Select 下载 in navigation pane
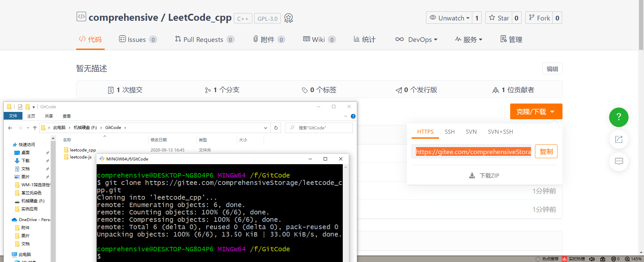This screenshot has width=644, height=262. 22,161
